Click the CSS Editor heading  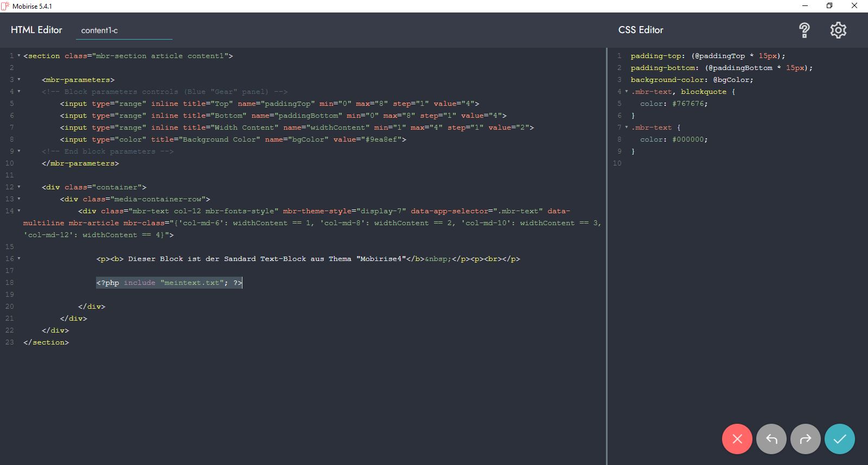click(x=641, y=30)
